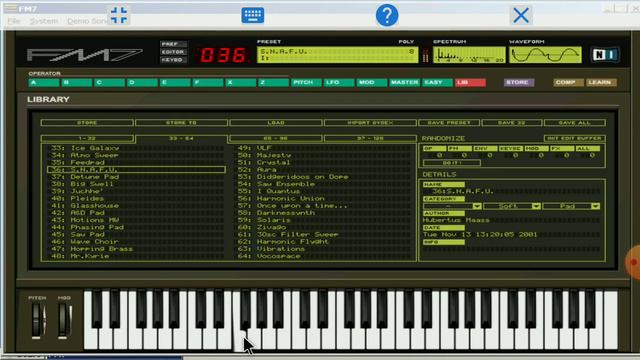The height and width of the screenshot is (360, 640).
Task: Click the red LIB page button
Action: coord(470,82)
